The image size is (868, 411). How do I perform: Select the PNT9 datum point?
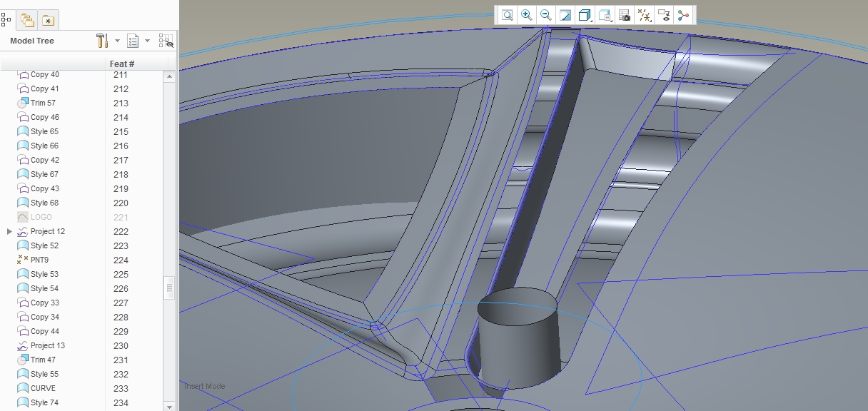point(39,260)
